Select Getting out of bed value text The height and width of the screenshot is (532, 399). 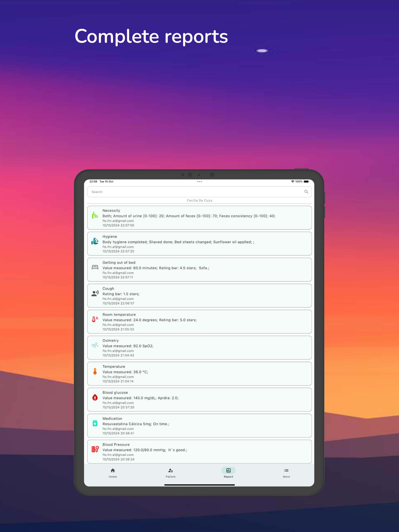click(x=156, y=268)
